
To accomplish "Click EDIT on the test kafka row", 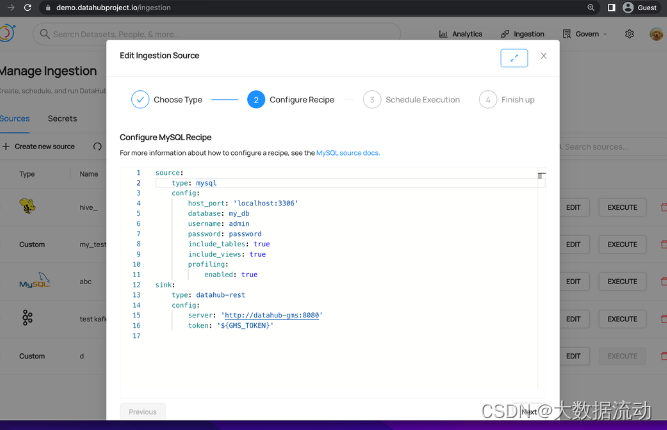I will pyautogui.click(x=573, y=319).
